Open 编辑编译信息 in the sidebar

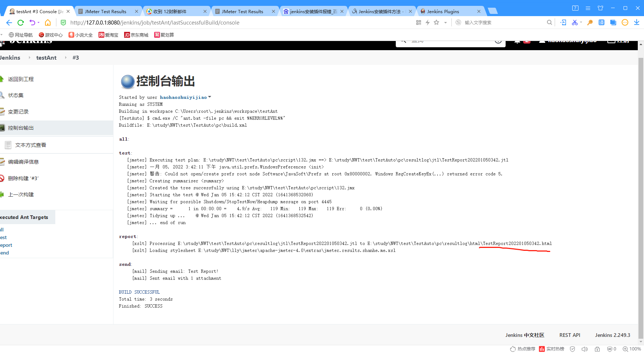coord(23,162)
